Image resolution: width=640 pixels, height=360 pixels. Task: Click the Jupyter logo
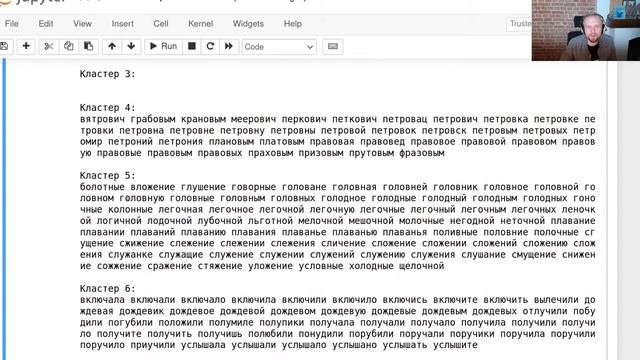pyautogui.click(x=33, y=2)
